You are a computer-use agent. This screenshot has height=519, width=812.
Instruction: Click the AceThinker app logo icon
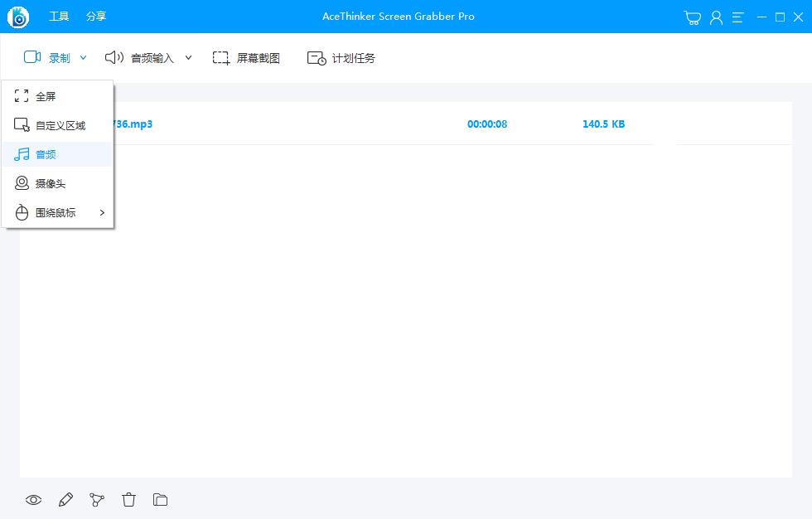tap(17, 17)
